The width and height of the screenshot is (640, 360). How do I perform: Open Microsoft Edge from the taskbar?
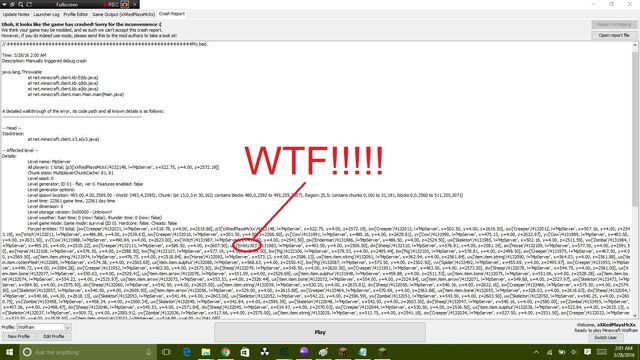pos(187,352)
